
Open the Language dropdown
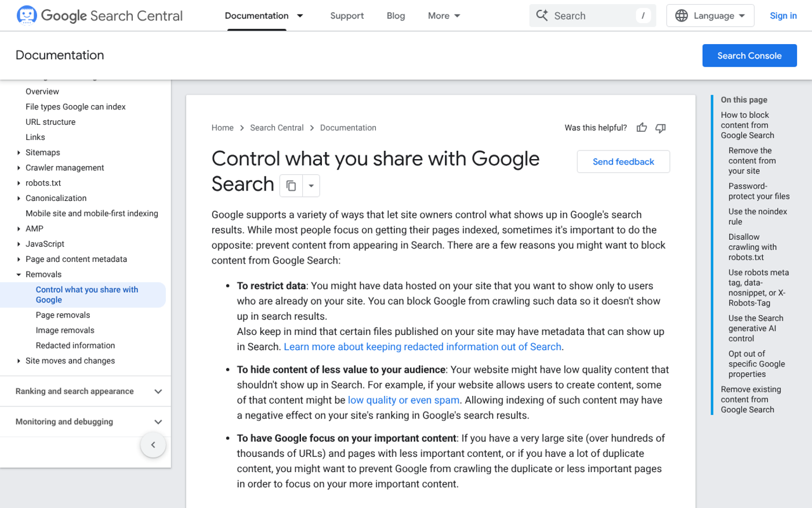coord(710,16)
